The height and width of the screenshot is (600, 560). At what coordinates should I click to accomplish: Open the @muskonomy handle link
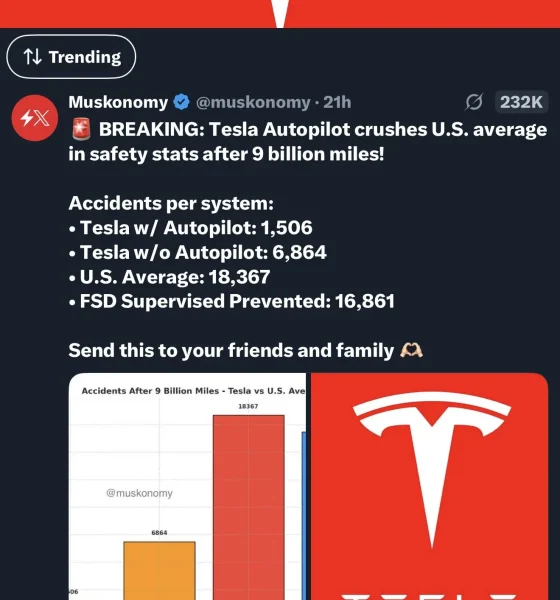pyautogui.click(x=253, y=102)
